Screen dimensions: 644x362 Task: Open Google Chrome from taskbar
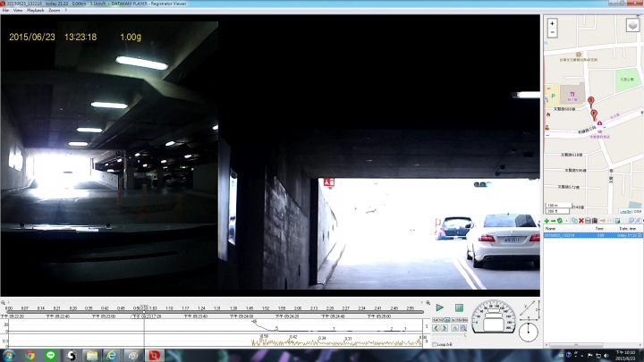30,356
